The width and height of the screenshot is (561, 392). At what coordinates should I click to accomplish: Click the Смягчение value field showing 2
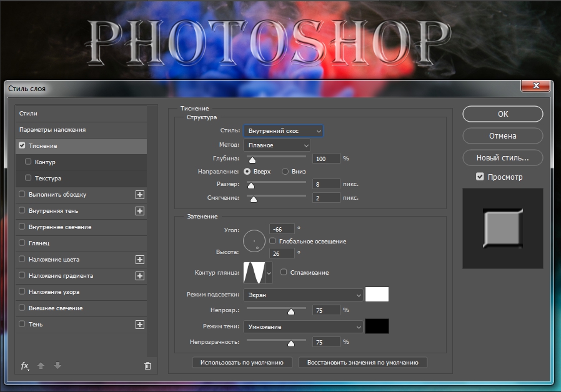(326, 198)
